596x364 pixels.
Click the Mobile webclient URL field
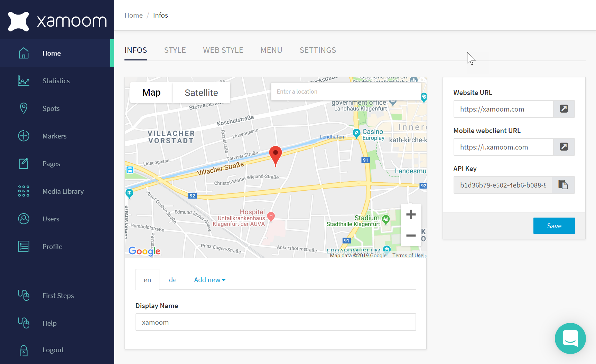[x=503, y=147]
